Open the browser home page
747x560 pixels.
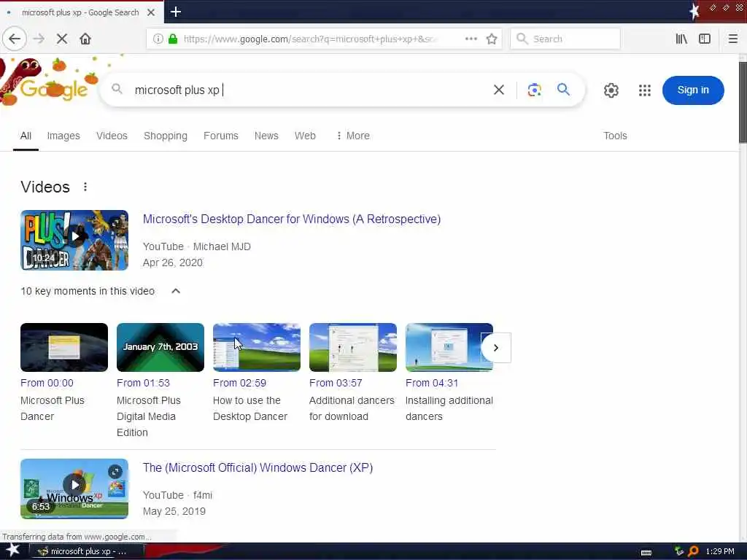tap(85, 39)
